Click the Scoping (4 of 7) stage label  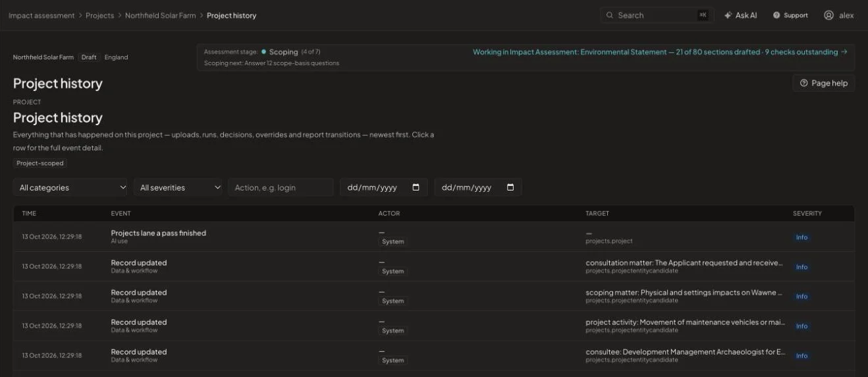pyautogui.click(x=294, y=51)
